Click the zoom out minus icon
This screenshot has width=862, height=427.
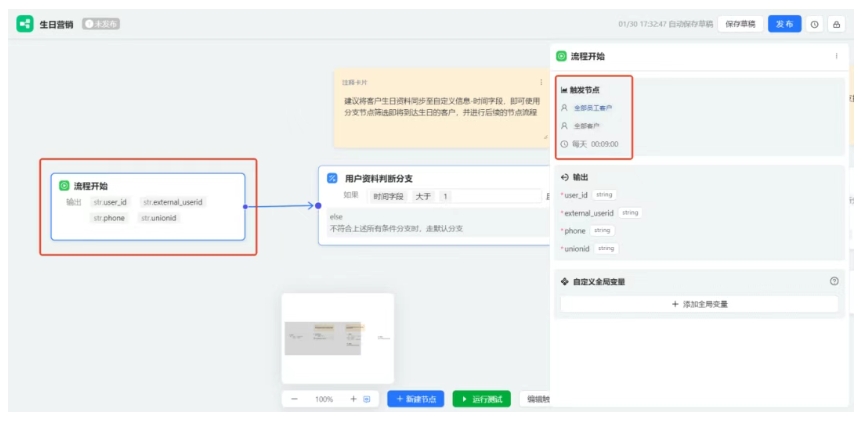(x=294, y=399)
